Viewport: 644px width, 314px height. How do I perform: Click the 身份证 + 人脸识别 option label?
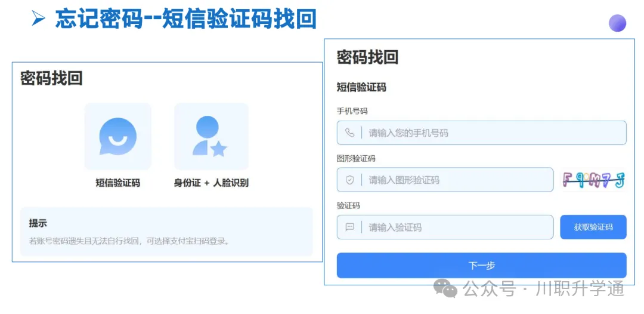tap(211, 183)
